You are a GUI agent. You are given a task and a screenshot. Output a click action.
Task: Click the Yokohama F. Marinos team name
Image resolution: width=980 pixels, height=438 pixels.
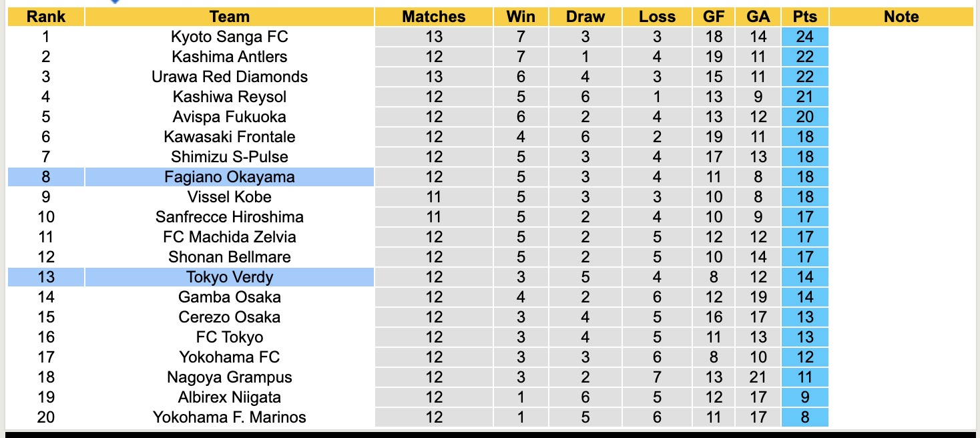[229, 417]
